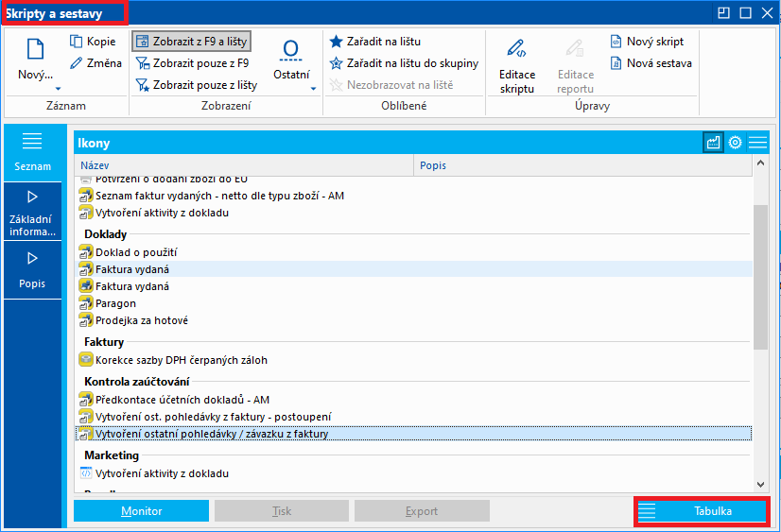The height and width of the screenshot is (532, 781).
Task: Select Předkontace účetních dokladů - AM
Action: pyautogui.click(x=413, y=400)
